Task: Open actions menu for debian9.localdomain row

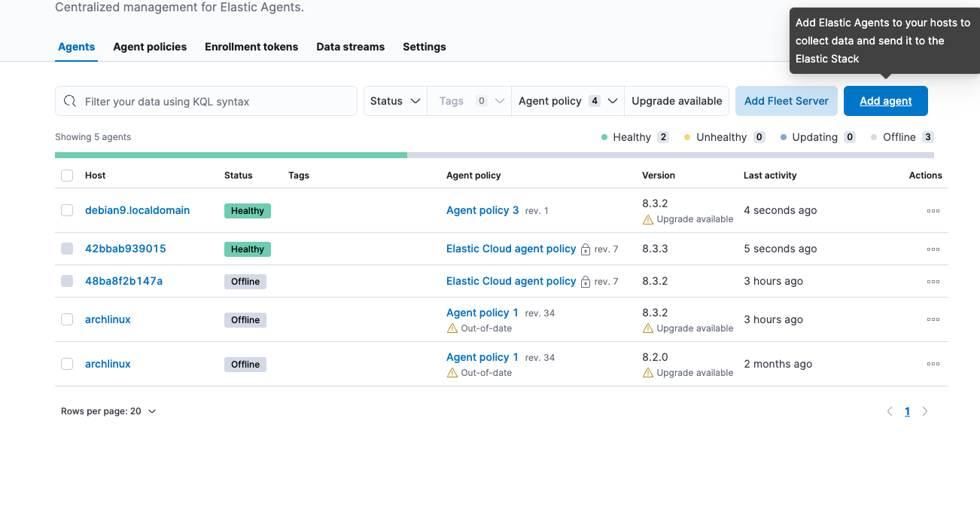Action: pos(933,211)
